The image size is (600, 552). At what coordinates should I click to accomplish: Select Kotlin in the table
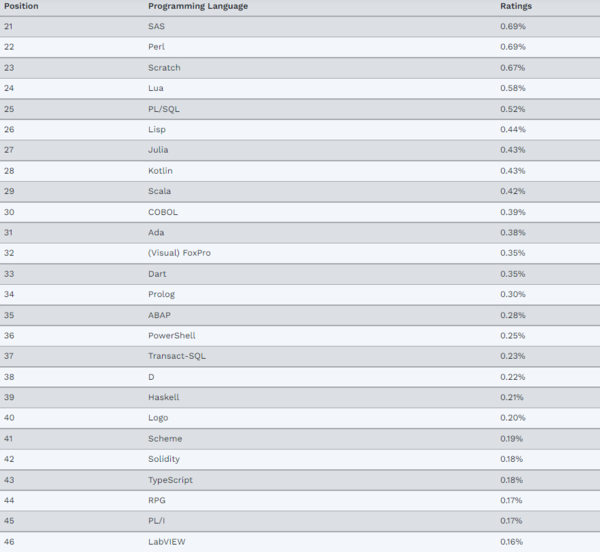[x=160, y=170]
